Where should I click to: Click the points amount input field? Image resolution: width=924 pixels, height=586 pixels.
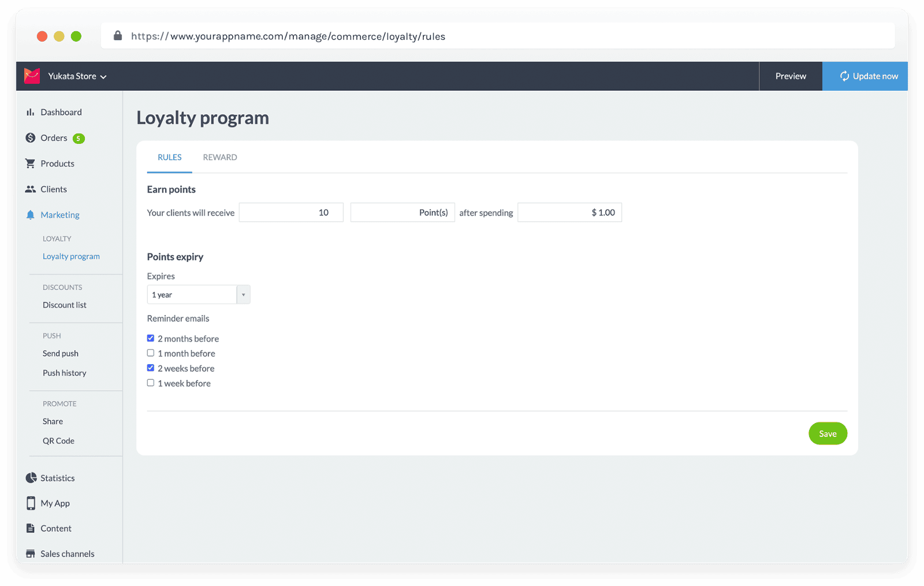pyautogui.click(x=290, y=212)
